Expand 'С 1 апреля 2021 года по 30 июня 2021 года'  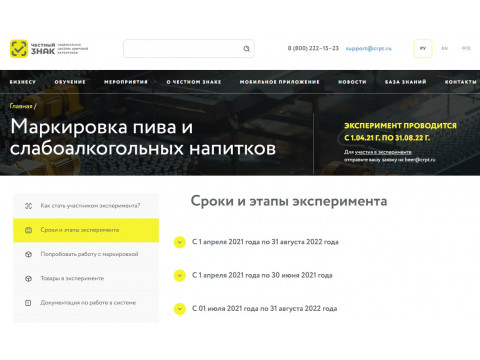coord(180,276)
